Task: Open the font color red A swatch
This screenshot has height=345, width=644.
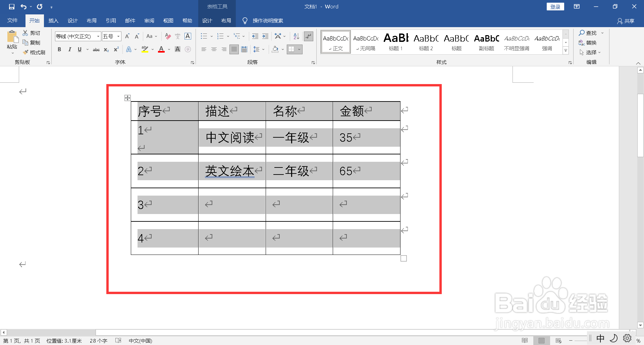Action: [x=161, y=49]
